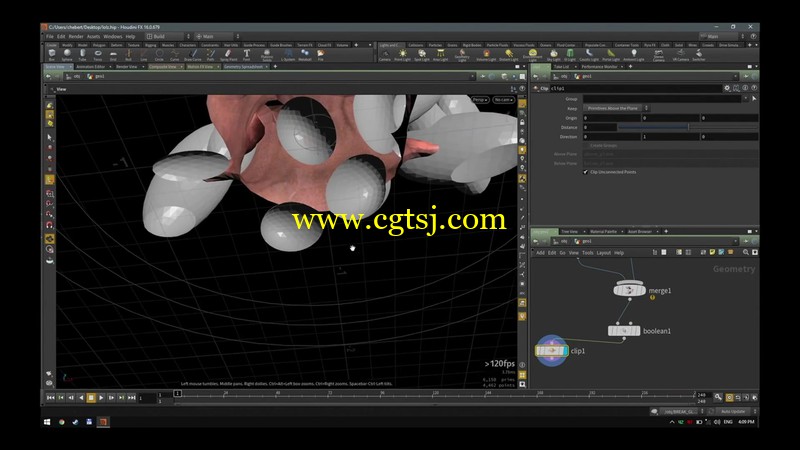
Task: Select the Box shelf tool
Action: point(52,55)
